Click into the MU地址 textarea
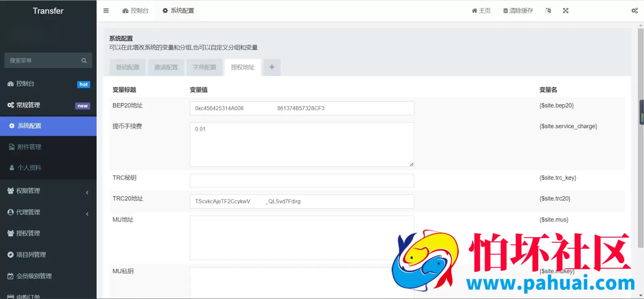 (x=302, y=238)
